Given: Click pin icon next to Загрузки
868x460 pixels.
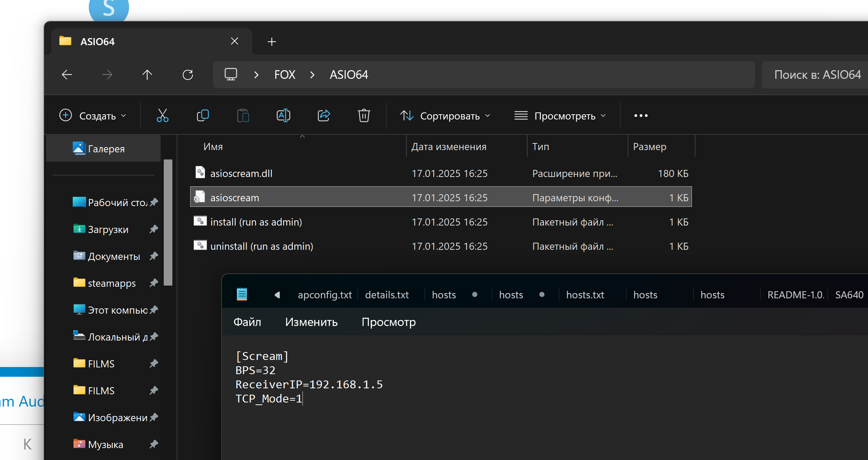Looking at the screenshot, I should (154, 229).
